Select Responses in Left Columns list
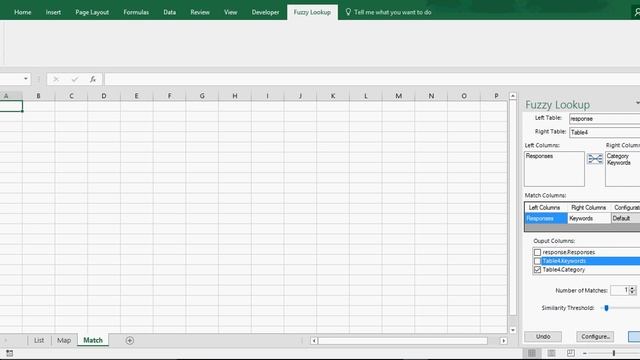640x360 pixels. 539,156
